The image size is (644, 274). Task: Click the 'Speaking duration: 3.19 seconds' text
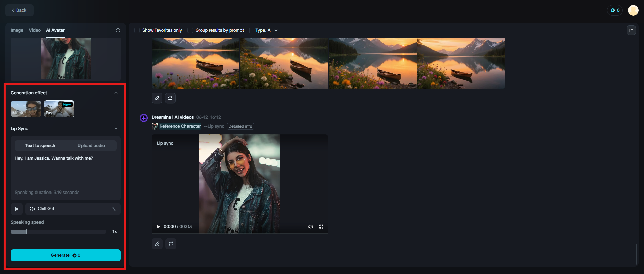click(x=47, y=193)
